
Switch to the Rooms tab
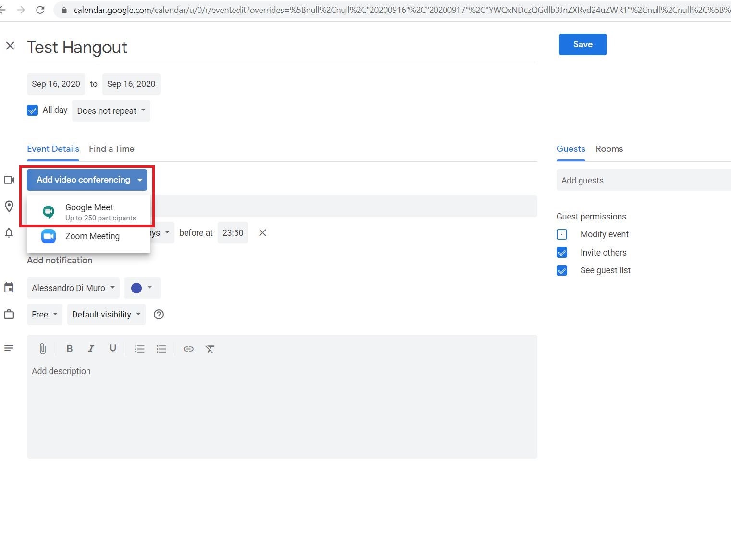click(x=609, y=149)
